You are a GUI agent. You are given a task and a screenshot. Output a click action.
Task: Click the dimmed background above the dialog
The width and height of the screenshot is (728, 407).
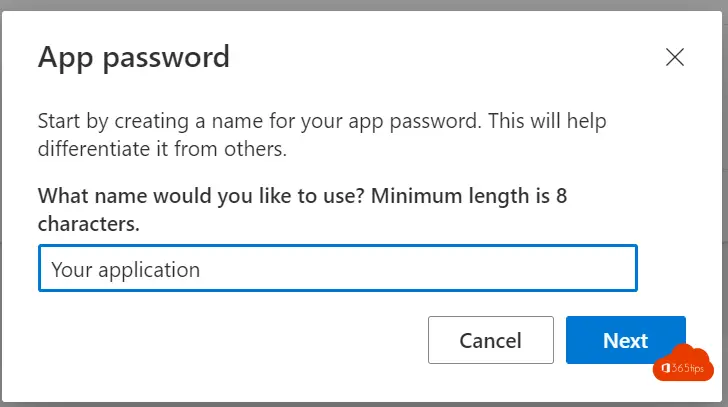(x=364, y=5)
